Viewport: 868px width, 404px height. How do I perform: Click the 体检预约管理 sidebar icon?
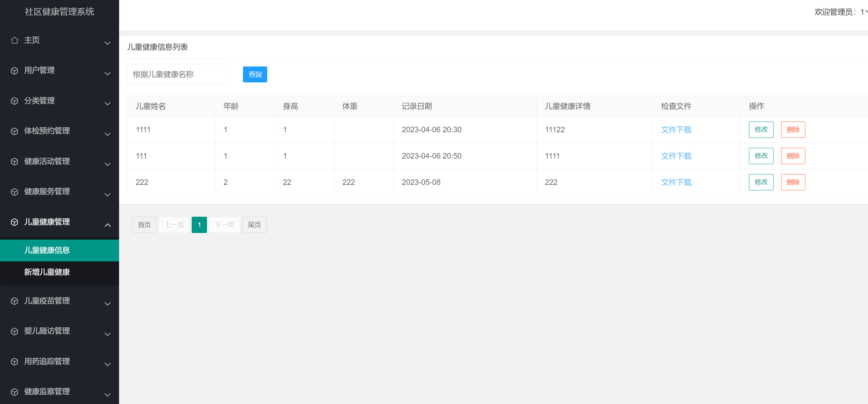[x=14, y=131]
